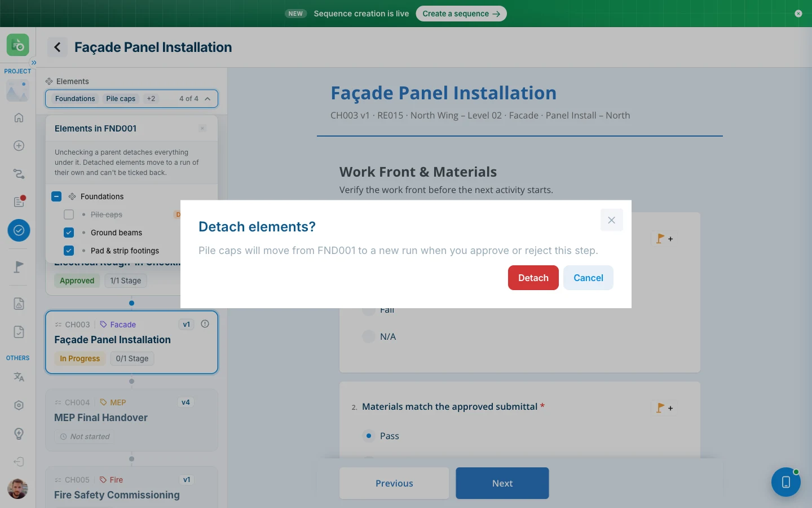Select Pass for Materials match approved submittal
Image resolution: width=812 pixels, height=508 pixels.
point(369,436)
